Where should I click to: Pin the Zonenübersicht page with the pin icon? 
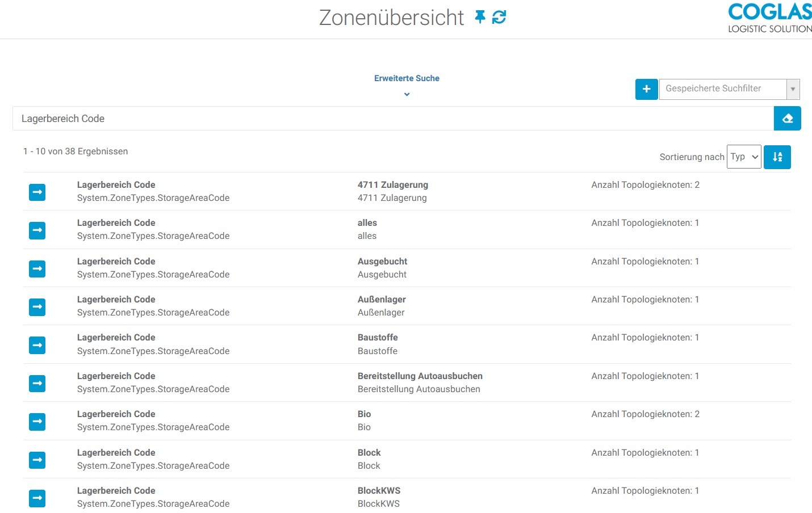pos(480,17)
